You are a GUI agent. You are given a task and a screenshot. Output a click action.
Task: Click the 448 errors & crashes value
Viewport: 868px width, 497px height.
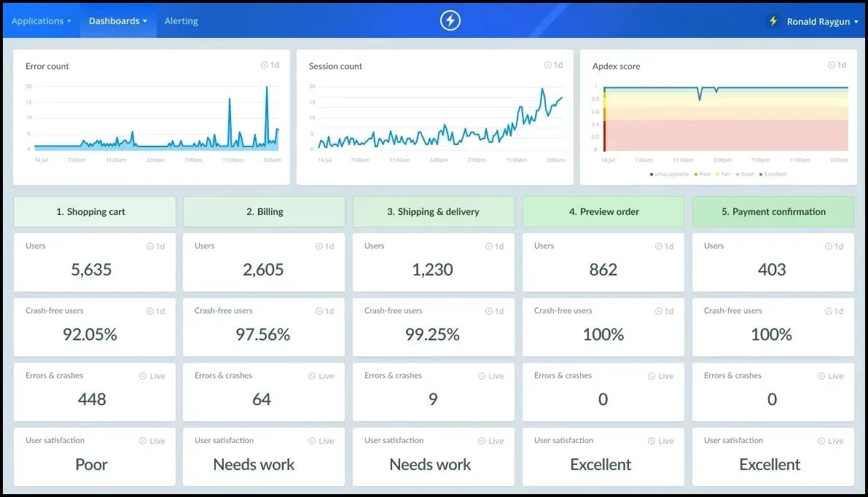[92, 399]
